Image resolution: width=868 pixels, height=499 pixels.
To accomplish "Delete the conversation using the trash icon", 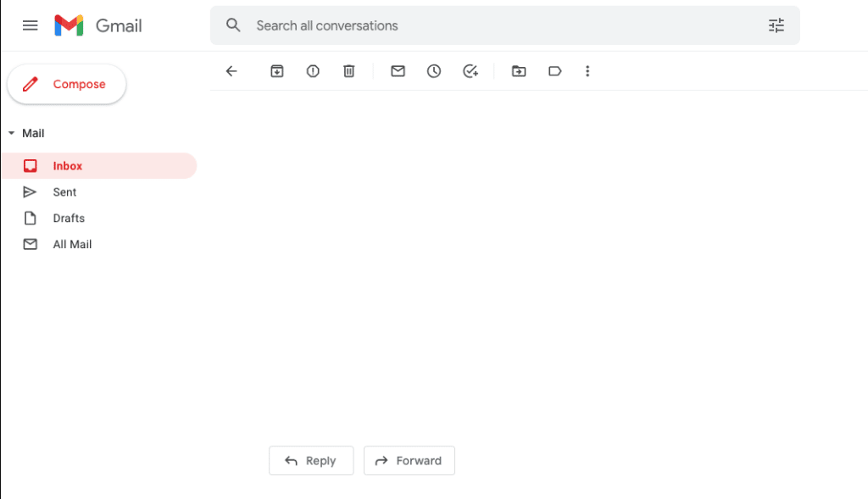I will tap(348, 71).
